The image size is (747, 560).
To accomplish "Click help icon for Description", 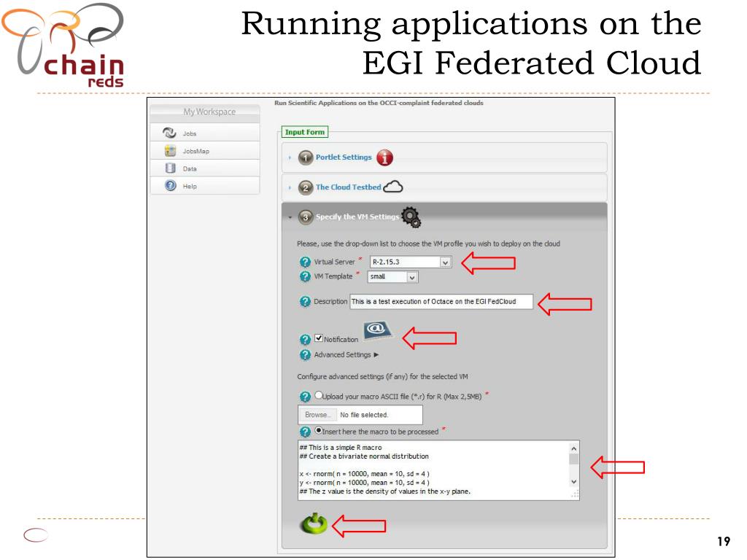I will [305, 301].
